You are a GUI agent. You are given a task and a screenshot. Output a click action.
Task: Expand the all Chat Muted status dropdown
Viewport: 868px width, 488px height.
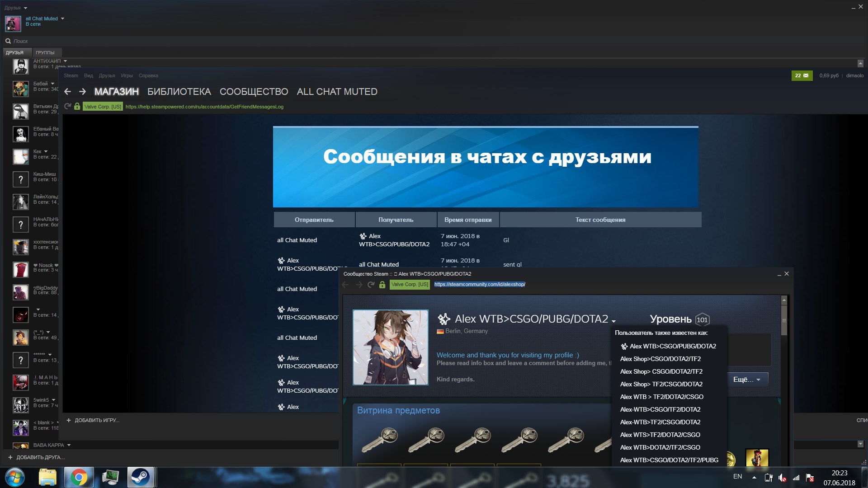pyautogui.click(x=62, y=19)
